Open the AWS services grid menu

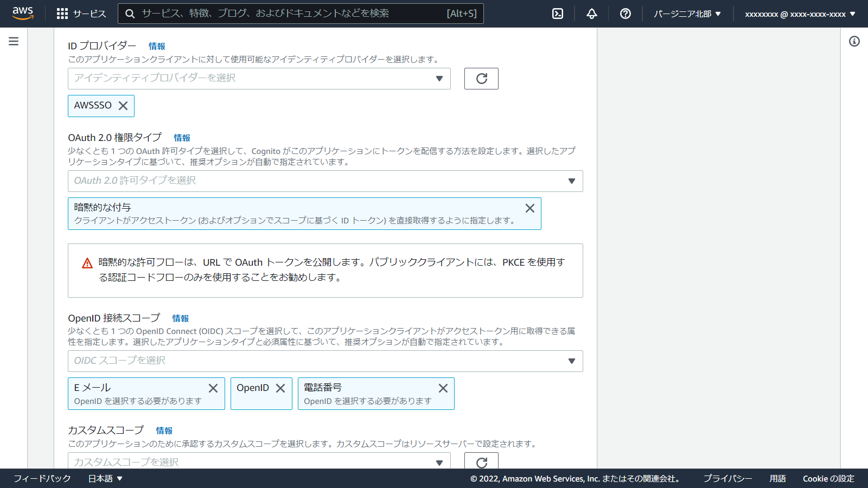coord(62,14)
